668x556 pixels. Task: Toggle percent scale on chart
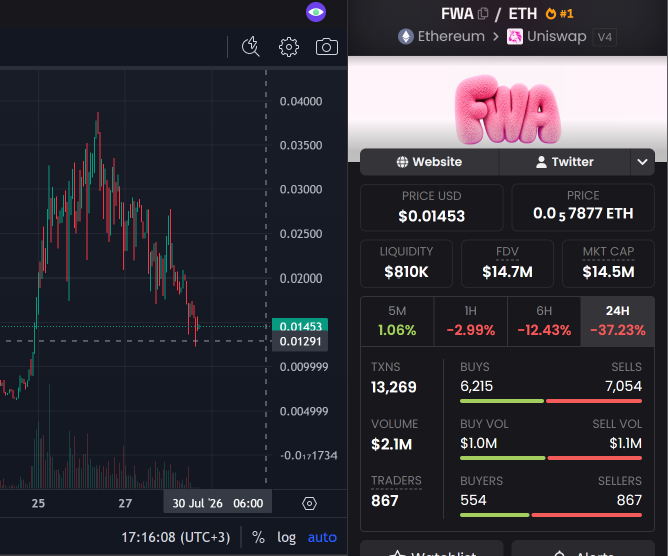(258, 537)
